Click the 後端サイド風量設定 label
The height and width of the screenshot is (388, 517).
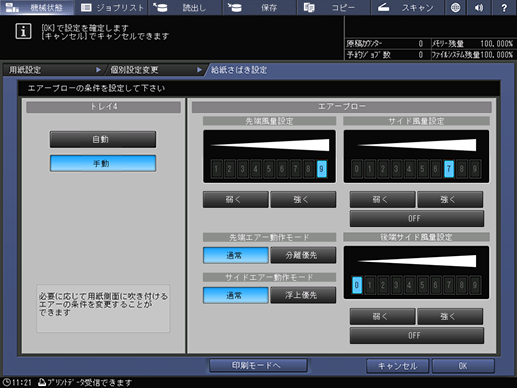416,237
